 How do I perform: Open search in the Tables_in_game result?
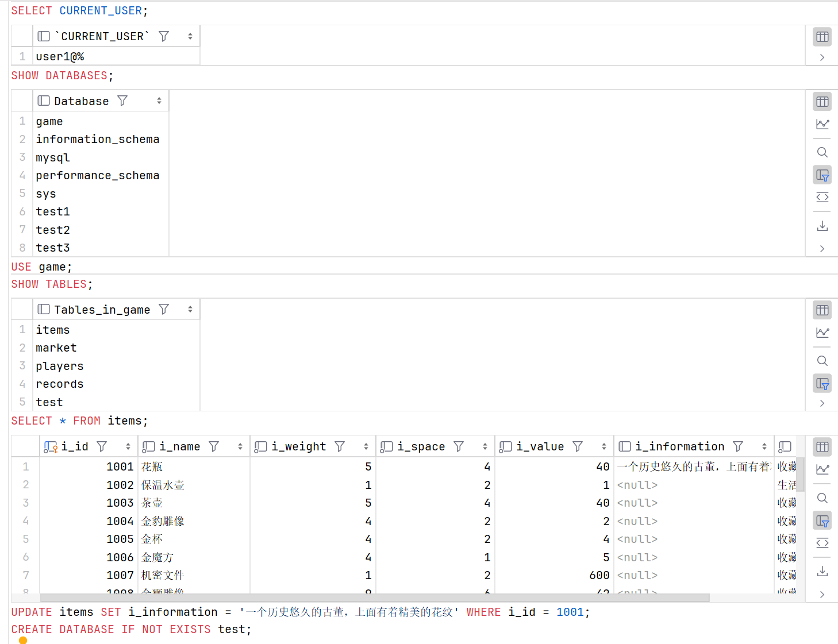point(822,361)
